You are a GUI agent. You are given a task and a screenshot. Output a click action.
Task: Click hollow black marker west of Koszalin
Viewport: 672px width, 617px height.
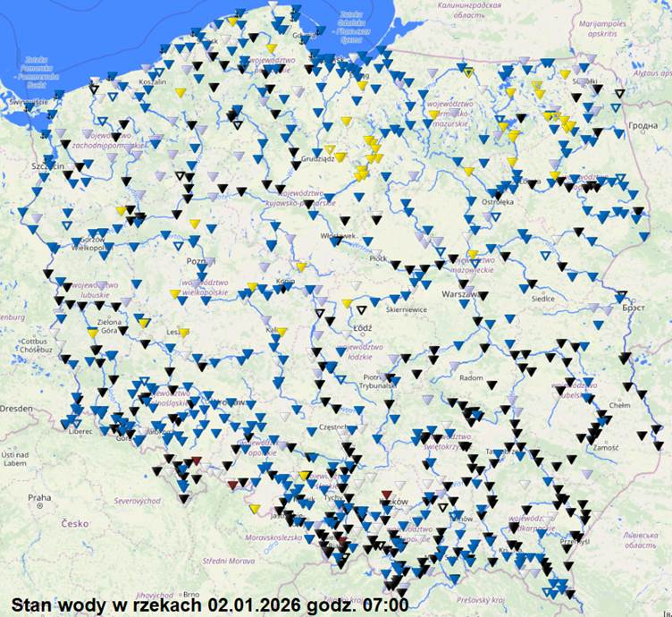click(x=94, y=89)
